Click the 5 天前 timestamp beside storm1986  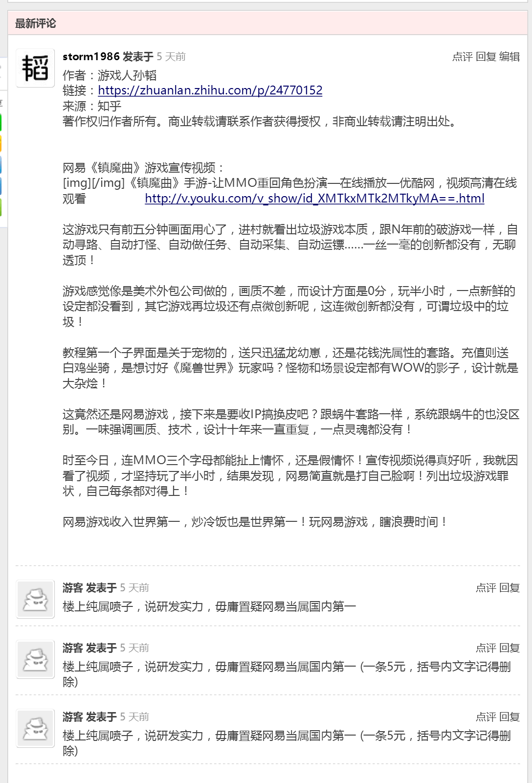pos(171,57)
